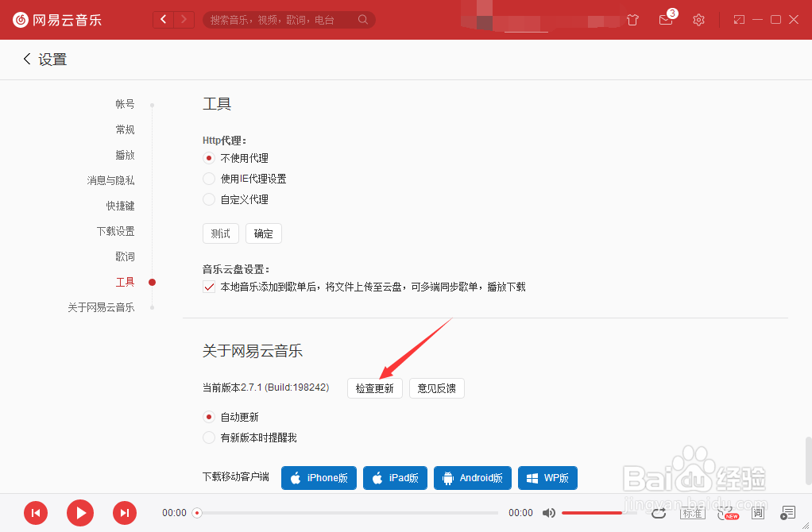Viewport: 812px width, 532px height.
Task: Click the 意见反馈 button
Action: click(436, 388)
